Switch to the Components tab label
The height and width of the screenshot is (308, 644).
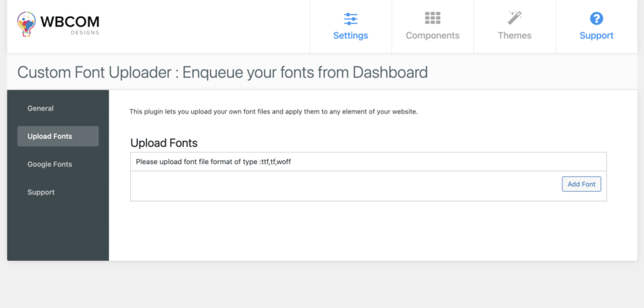point(432,35)
